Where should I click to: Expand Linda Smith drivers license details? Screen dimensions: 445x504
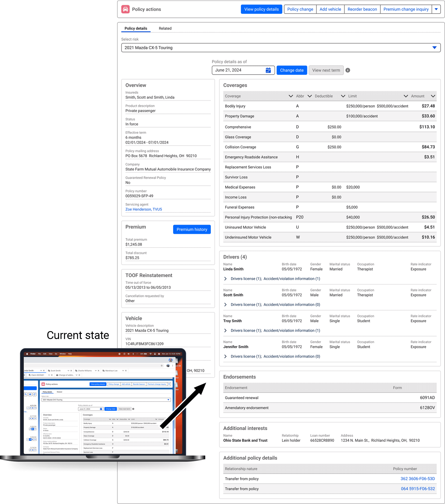[x=225, y=279]
